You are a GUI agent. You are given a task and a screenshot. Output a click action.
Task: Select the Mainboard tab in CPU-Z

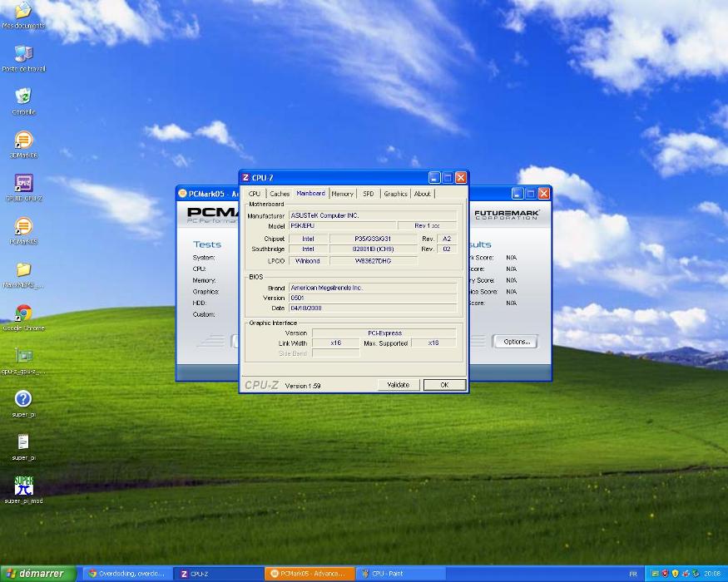(x=310, y=193)
